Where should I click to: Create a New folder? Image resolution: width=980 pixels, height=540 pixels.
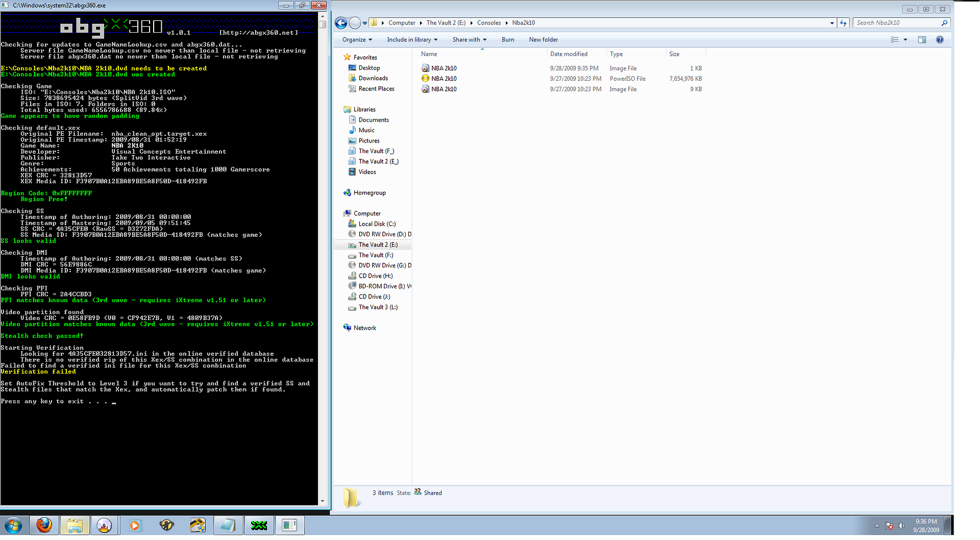[543, 40]
